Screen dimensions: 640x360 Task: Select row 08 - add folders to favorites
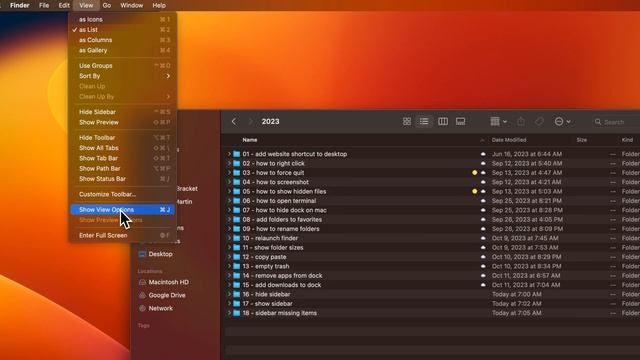(x=433, y=220)
